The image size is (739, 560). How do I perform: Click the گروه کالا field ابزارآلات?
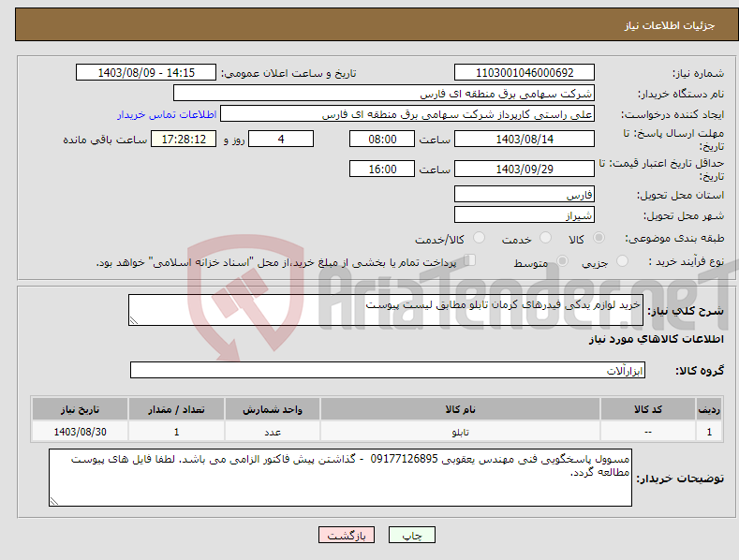tap(388, 370)
